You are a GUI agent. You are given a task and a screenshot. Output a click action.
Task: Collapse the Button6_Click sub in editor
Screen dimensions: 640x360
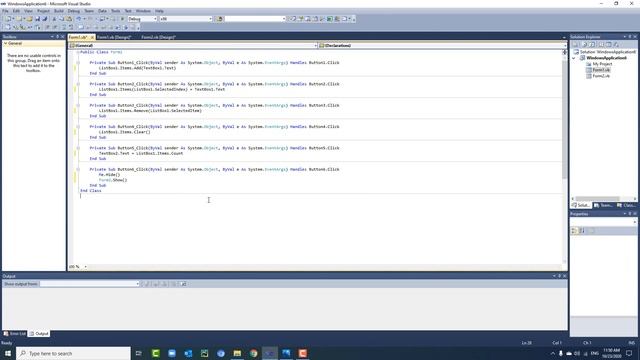point(78,169)
